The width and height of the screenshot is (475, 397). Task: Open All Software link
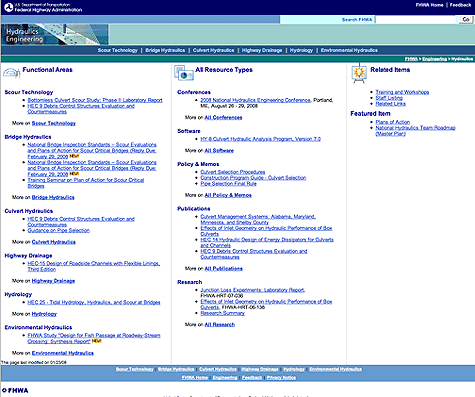[x=219, y=151]
